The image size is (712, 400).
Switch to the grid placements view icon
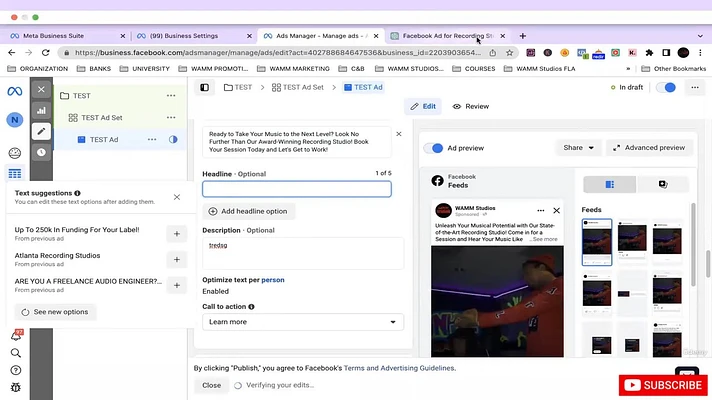pos(609,184)
